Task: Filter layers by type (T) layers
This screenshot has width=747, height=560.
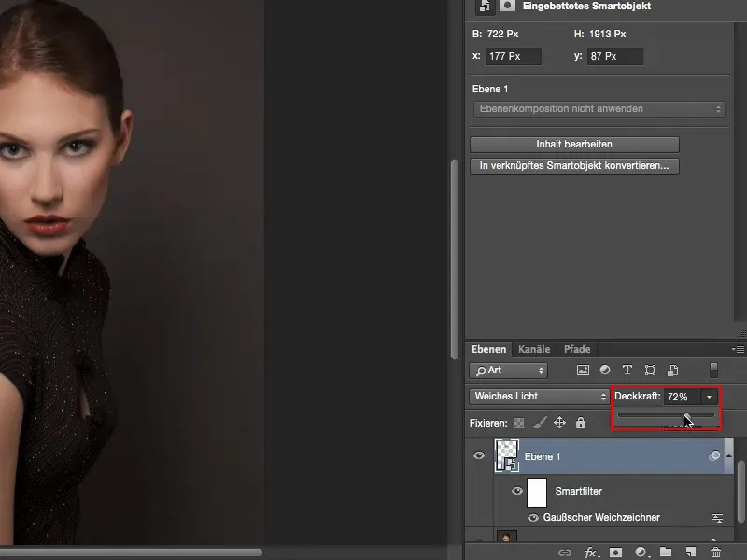Action: click(x=627, y=371)
